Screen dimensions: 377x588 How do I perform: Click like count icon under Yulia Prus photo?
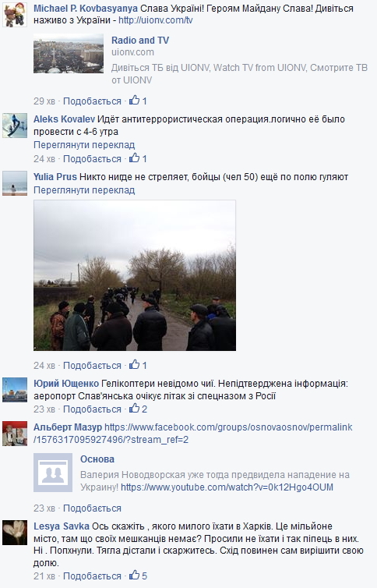click(134, 364)
